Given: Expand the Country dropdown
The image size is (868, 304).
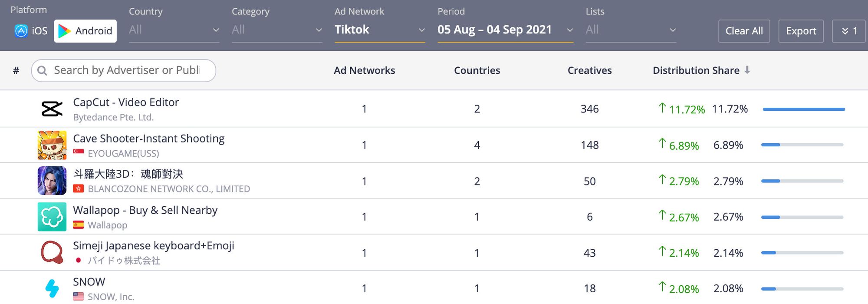Looking at the screenshot, I should 174,30.
